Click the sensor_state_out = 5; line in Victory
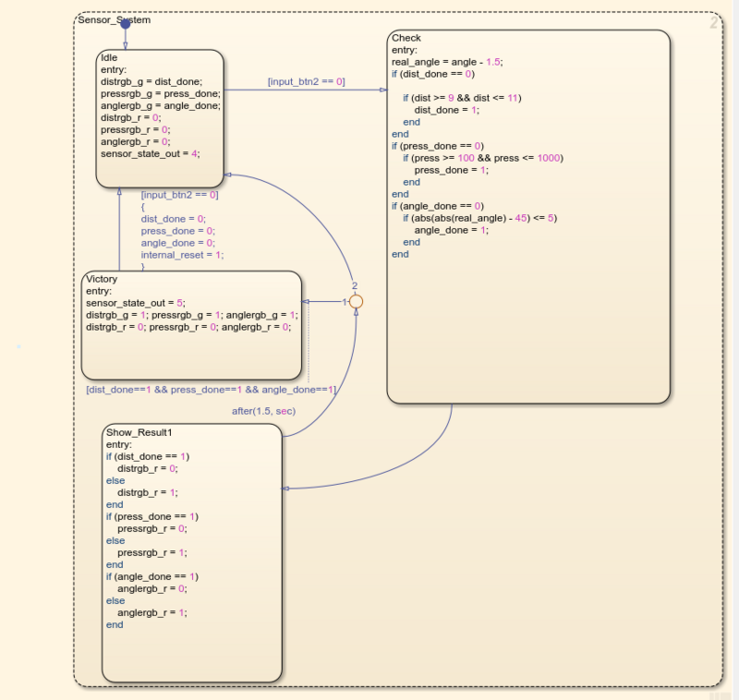 (x=136, y=302)
